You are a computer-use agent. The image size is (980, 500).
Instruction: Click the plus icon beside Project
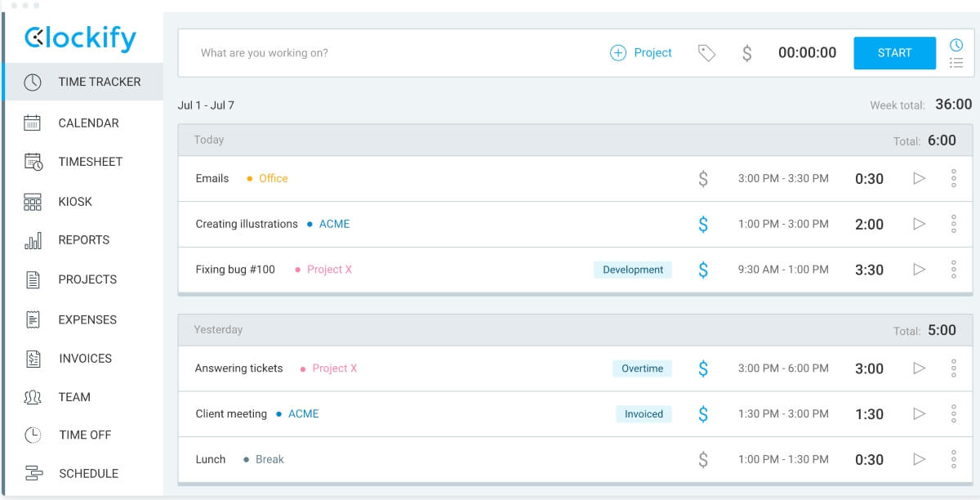618,53
